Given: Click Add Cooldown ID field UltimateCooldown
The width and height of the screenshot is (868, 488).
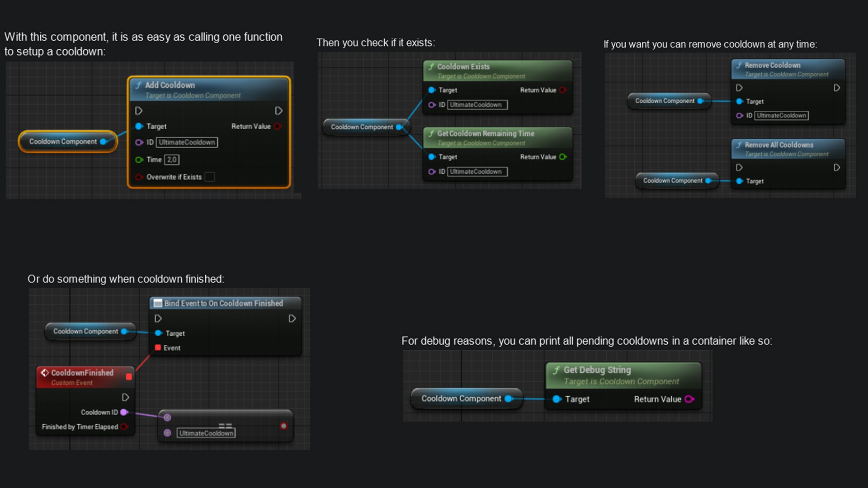Looking at the screenshot, I should point(187,142).
